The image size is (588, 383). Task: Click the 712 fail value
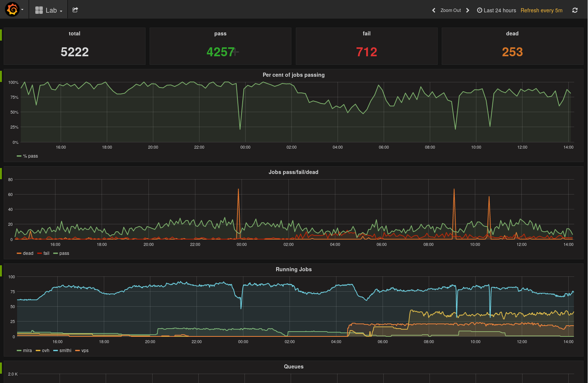367,52
